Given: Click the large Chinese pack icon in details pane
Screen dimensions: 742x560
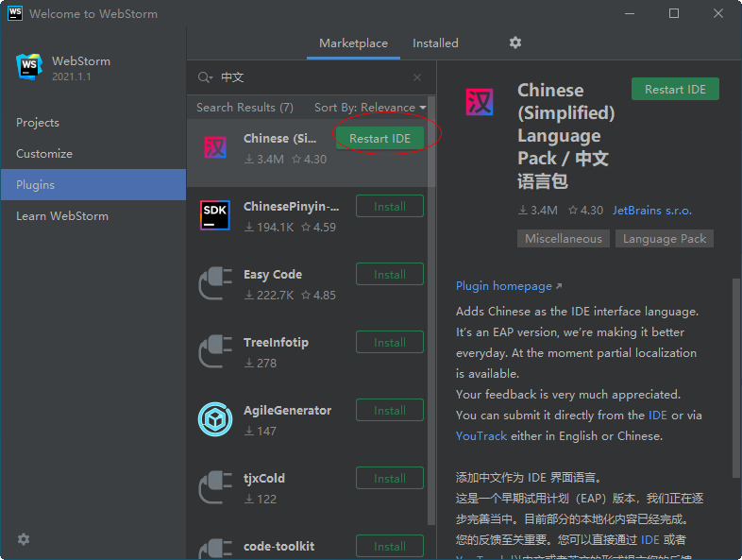Looking at the screenshot, I should [x=480, y=102].
